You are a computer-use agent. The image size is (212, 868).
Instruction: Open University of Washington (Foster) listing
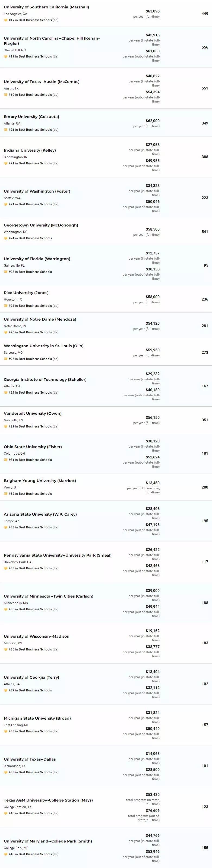(37, 191)
